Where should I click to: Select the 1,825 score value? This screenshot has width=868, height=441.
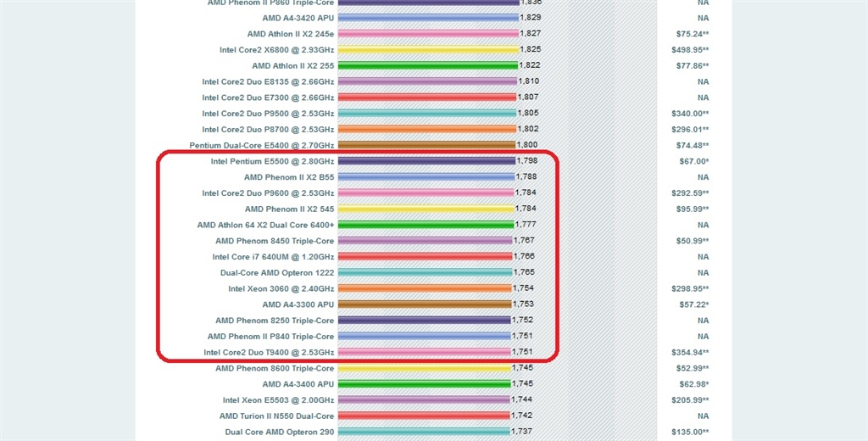click(531, 49)
